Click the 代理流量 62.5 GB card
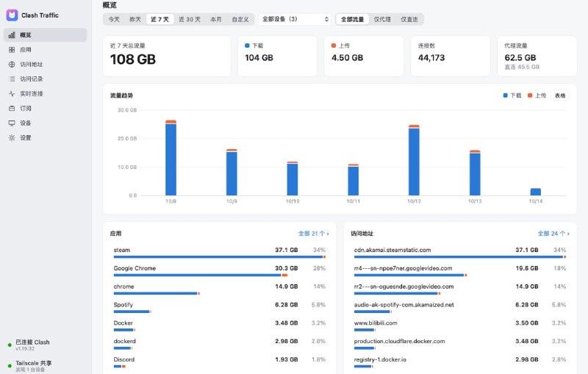This screenshot has width=588, height=374. pos(537,57)
